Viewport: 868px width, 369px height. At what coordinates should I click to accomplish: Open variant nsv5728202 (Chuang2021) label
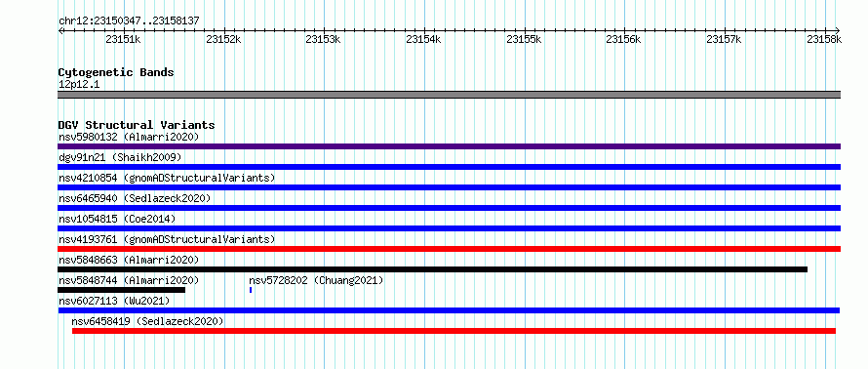point(316,280)
